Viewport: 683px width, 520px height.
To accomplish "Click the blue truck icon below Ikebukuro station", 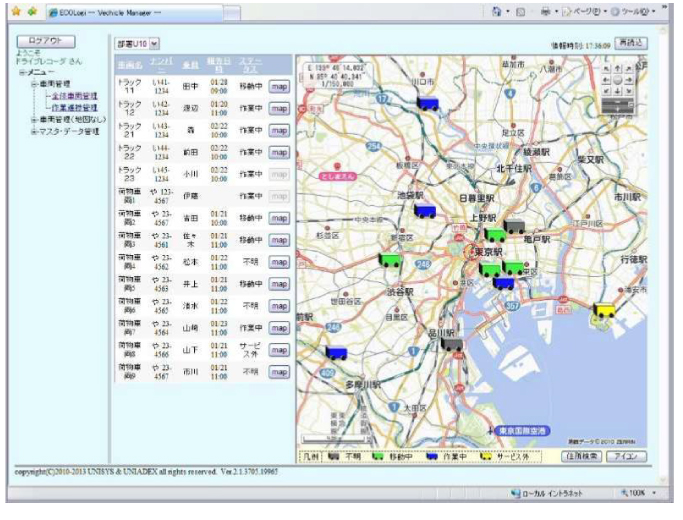I will click(x=425, y=211).
